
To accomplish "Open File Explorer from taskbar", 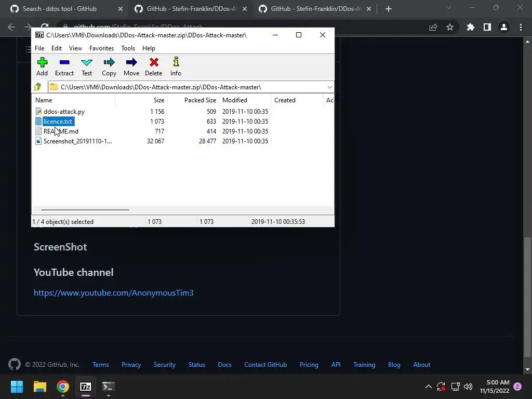I will [x=39, y=387].
